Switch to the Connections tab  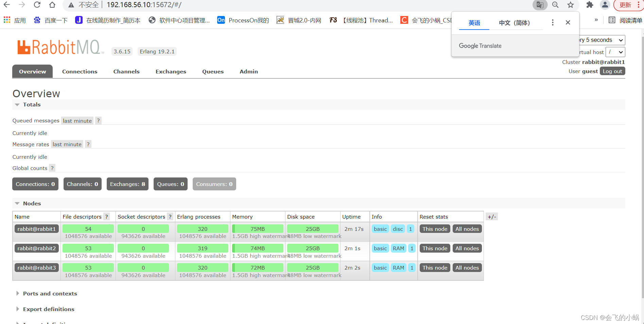click(80, 71)
